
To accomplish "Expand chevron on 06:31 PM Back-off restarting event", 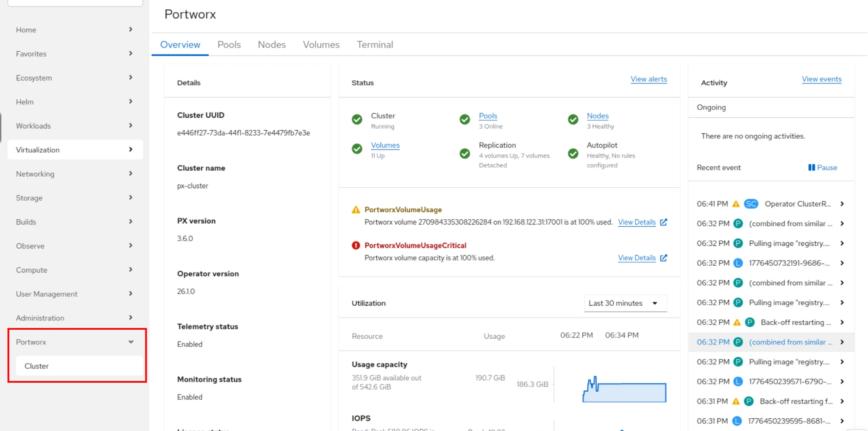I will coord(842,401).
